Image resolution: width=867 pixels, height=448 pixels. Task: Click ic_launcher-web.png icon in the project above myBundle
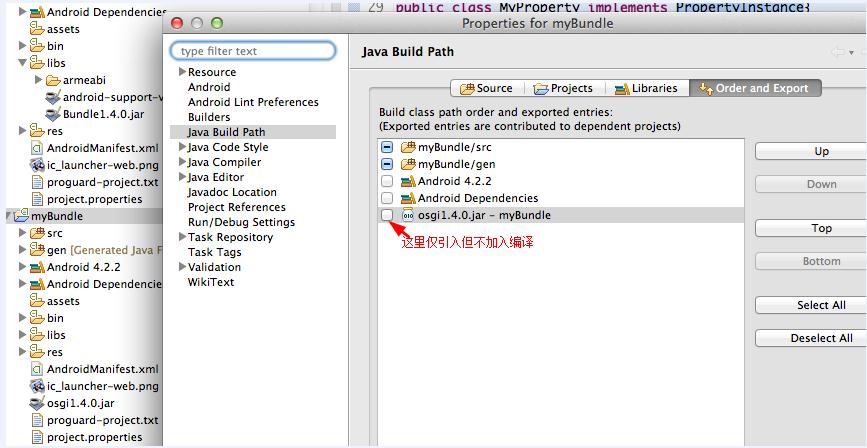click(x=37, y=165)
